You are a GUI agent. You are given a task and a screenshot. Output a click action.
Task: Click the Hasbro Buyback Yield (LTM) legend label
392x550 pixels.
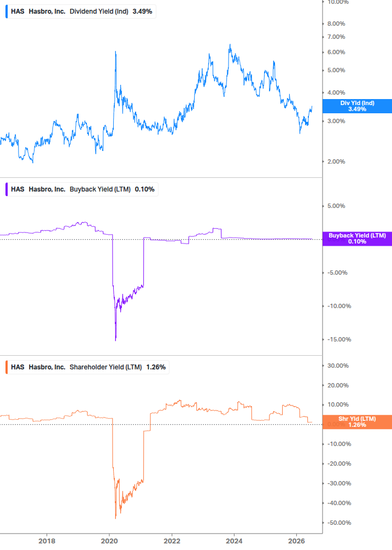tap(83, 189)
